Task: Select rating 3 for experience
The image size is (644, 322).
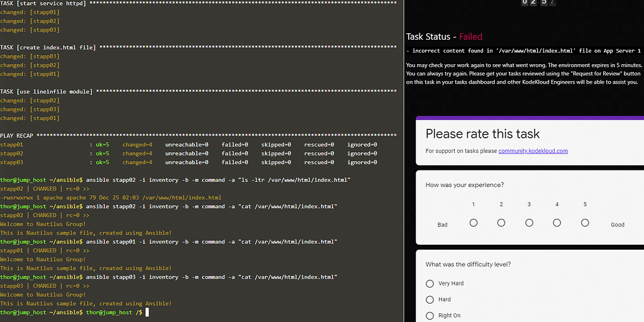Action: tap(529, 223)
